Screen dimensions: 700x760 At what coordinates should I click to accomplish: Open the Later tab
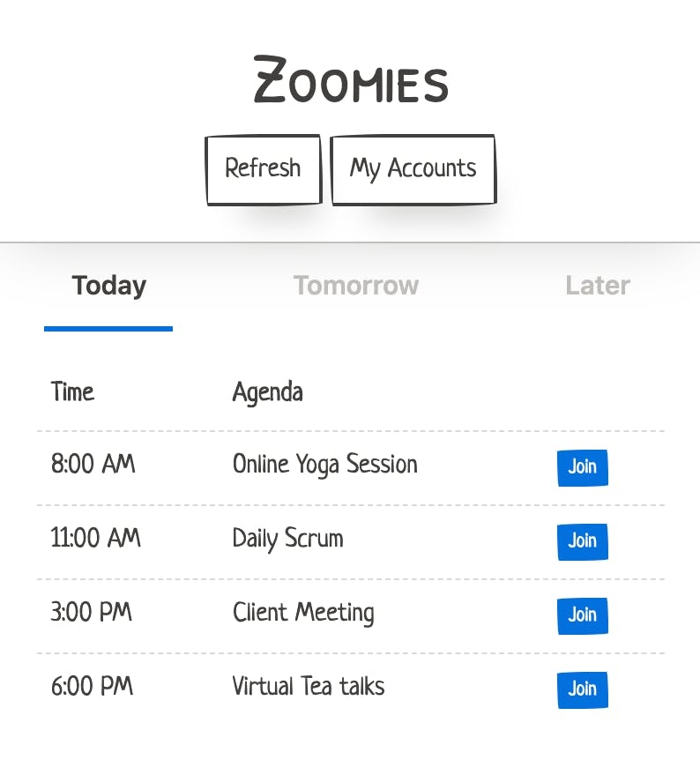click(x=597, y=286)
